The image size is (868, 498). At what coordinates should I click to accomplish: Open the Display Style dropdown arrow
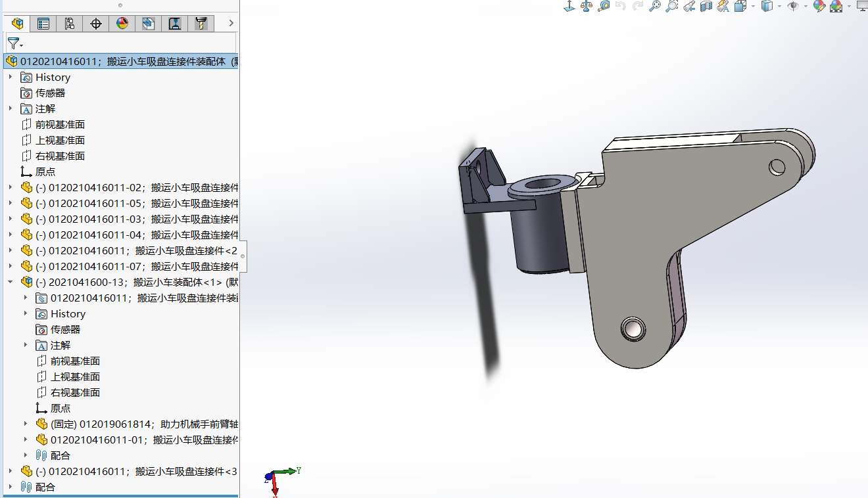coord(779,6)
